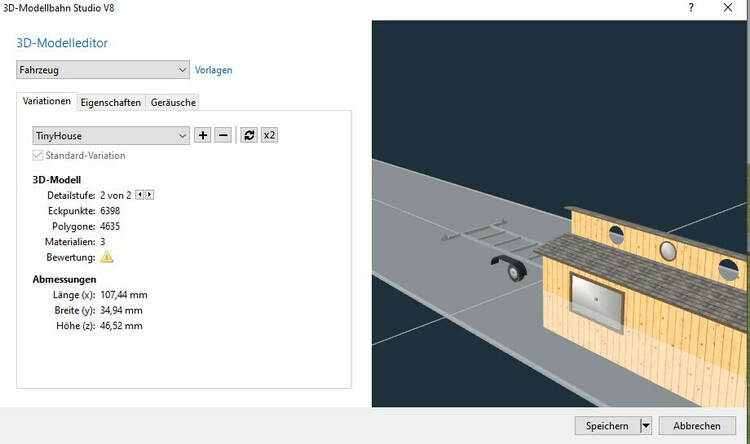Toggle the Standard-Variation checkbox

coord(38,155)
